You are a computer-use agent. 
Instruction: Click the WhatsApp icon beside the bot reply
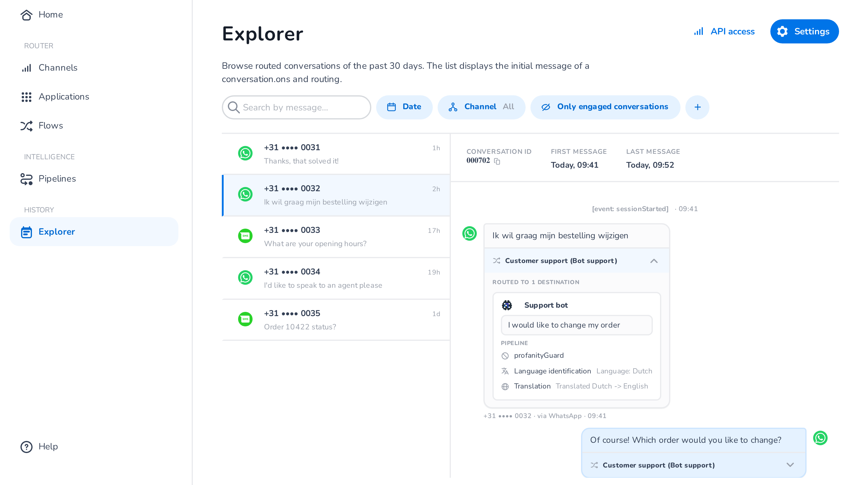820,438
